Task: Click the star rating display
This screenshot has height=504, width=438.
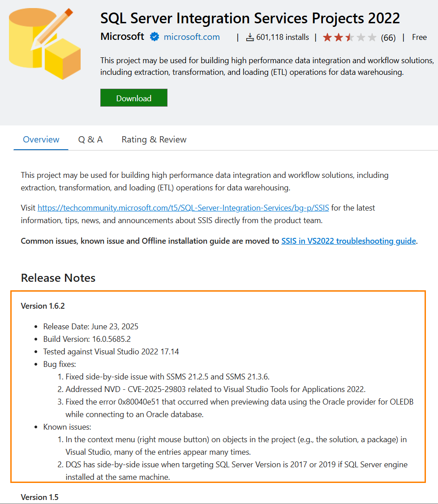Action: point(350,38)
